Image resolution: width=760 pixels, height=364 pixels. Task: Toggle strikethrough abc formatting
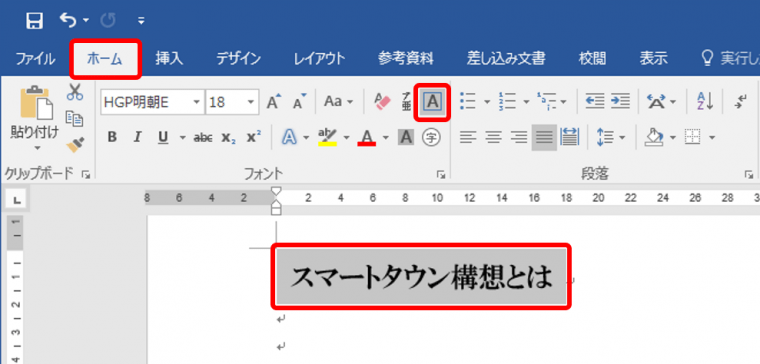coord(203,138)
